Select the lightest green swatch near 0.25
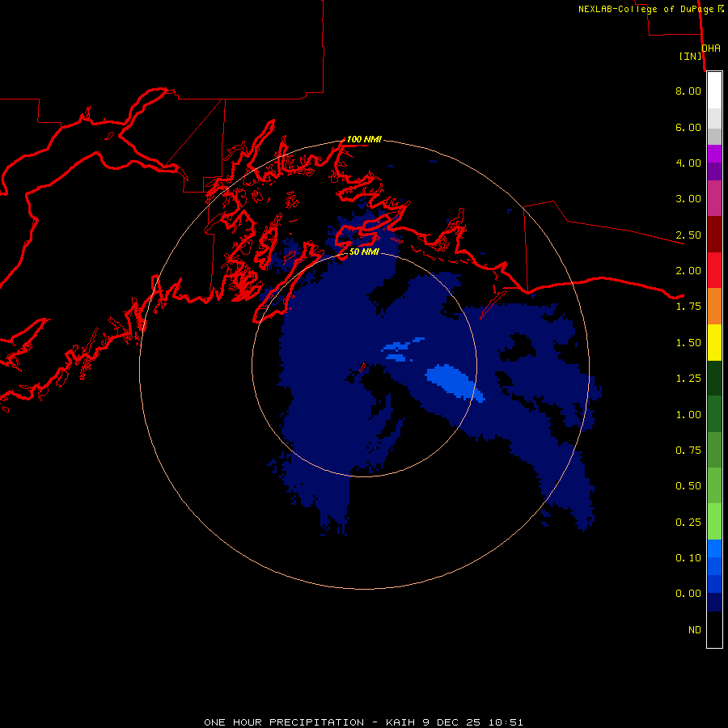This screenshot has width=728, height=728. 714,522
